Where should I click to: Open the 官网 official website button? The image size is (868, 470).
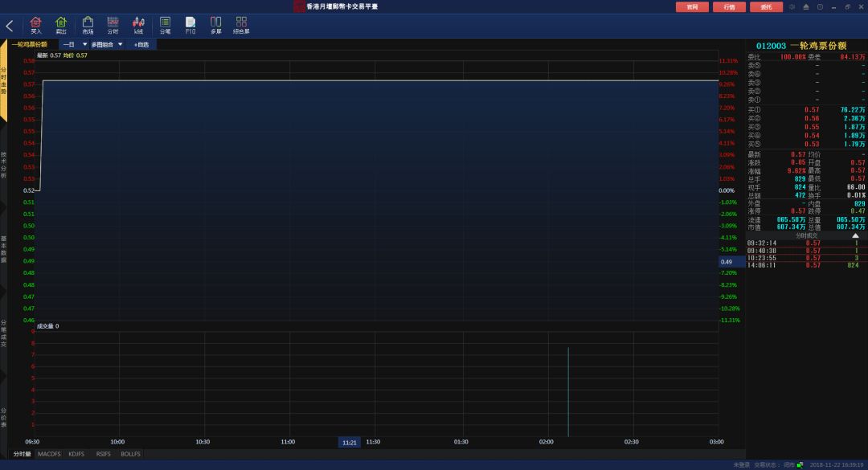point(692,6)
